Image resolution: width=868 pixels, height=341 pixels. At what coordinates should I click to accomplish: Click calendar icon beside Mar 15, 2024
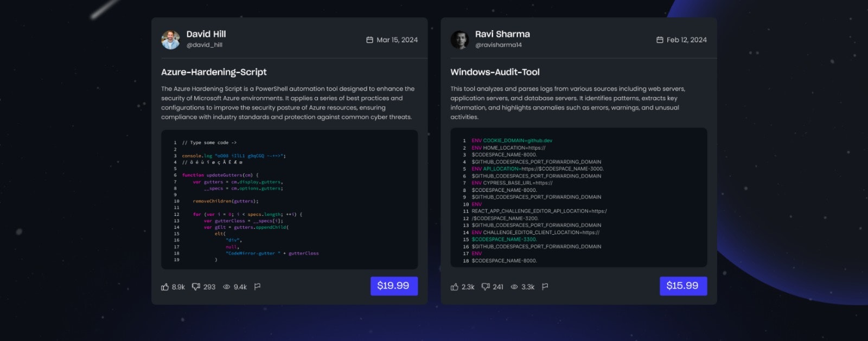coord(369,40)
